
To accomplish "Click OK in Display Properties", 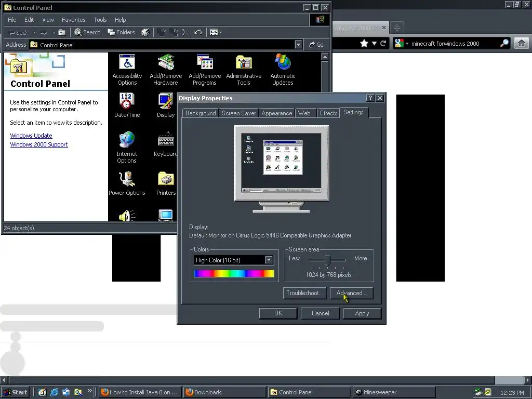I will (x=278, y=313).
